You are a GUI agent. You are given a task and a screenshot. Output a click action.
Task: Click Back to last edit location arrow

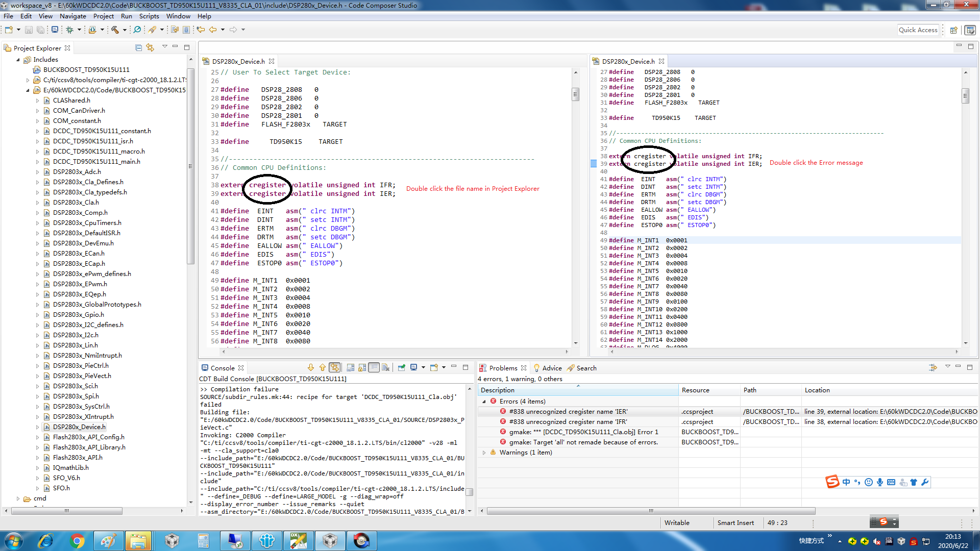point(201,30)
